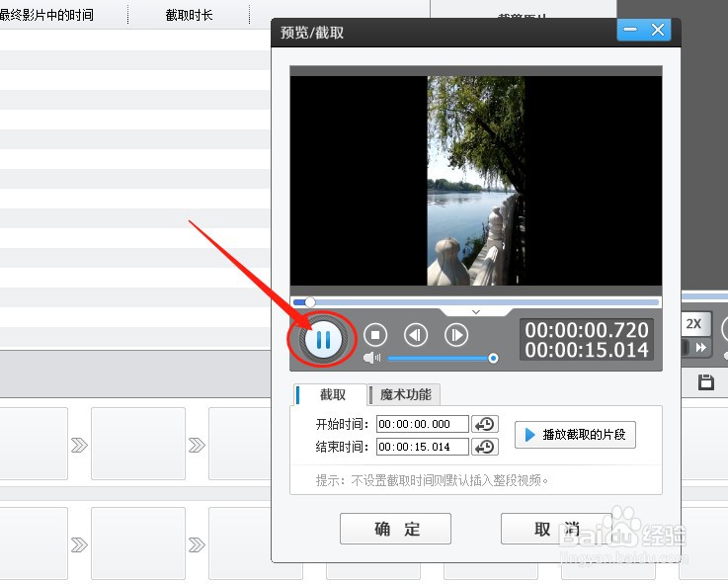The height and width of the screenshot is (584, 728).
Task: Pause the preview video playback
Action: 323,339
